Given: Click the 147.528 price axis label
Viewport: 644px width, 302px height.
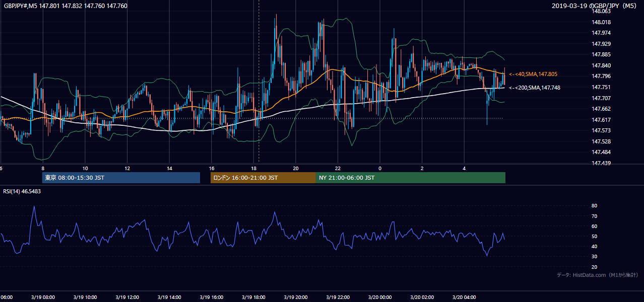Looking at the screenshot, I should 601,141.
